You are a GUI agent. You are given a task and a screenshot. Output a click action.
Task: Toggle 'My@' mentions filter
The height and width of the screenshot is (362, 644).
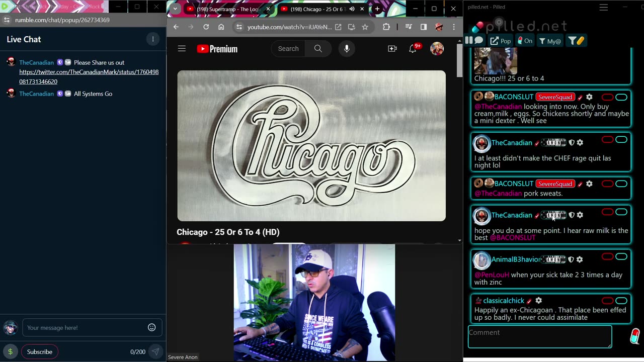coord(550,41)
